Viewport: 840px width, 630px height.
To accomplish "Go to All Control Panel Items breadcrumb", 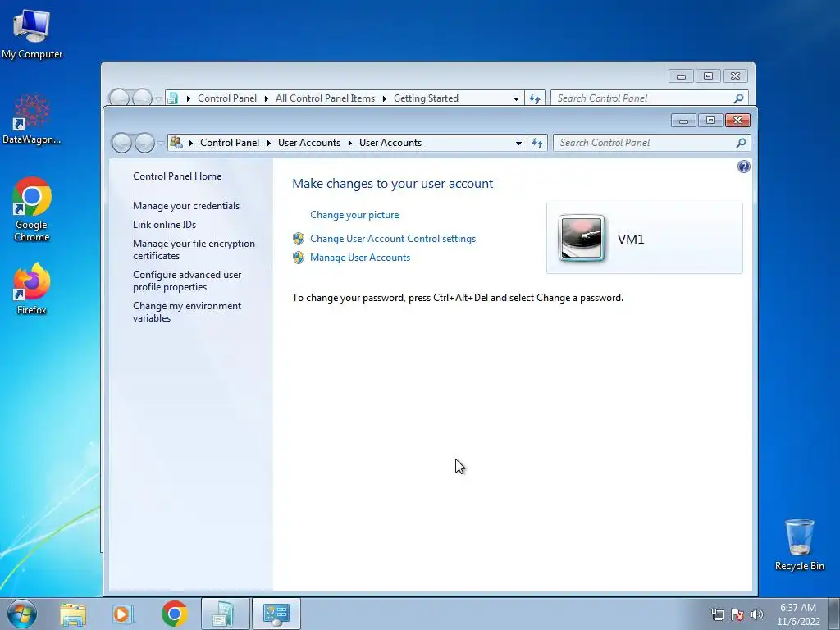I will pos(325,98).
